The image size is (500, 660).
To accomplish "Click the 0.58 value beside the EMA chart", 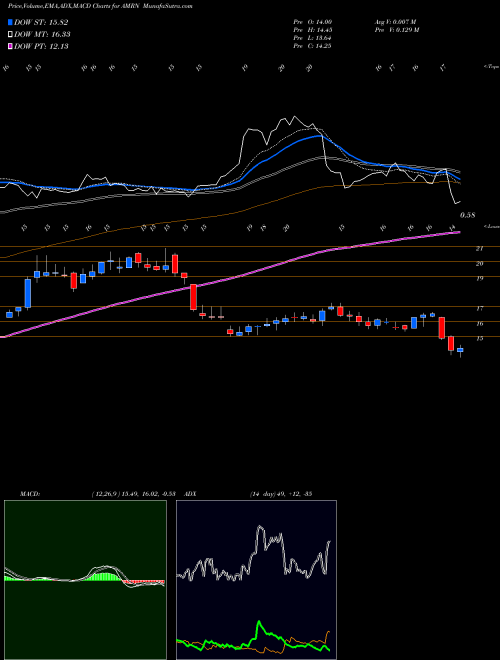I will [x=467, y=215].
